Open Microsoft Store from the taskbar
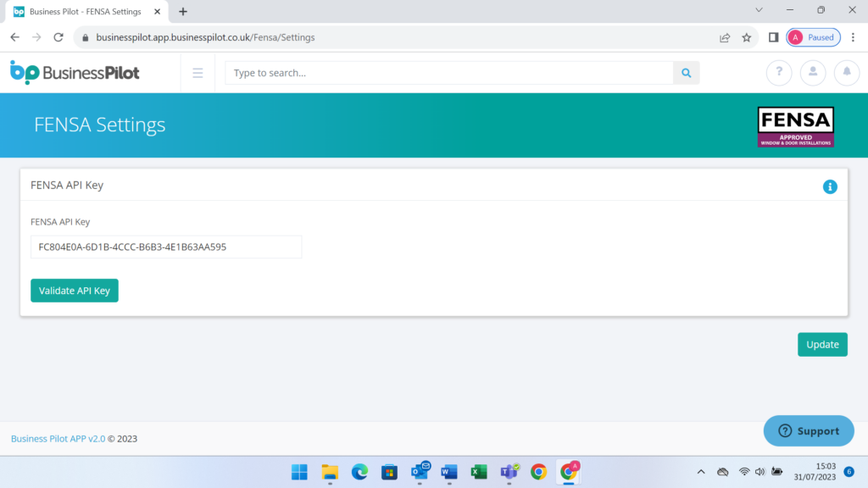 390,472
